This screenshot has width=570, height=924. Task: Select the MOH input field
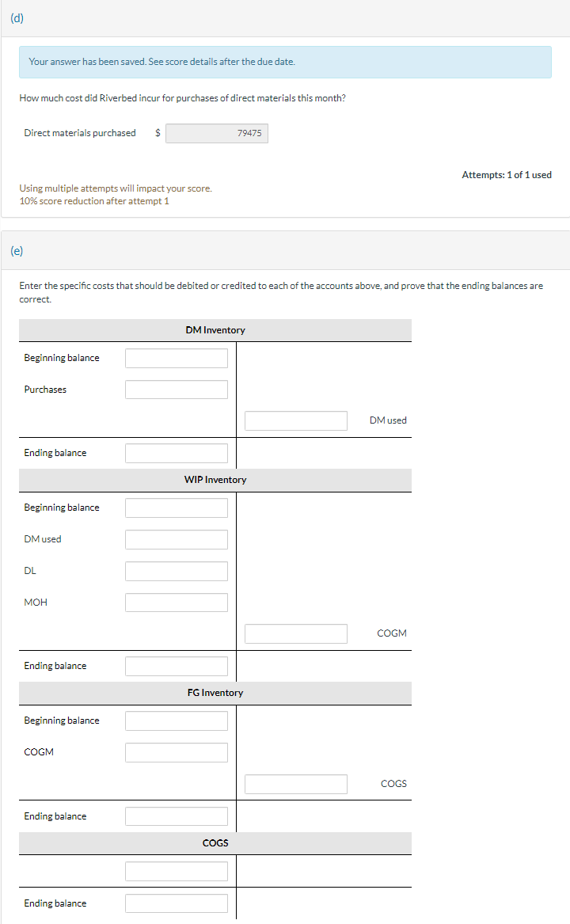(176, 602)
